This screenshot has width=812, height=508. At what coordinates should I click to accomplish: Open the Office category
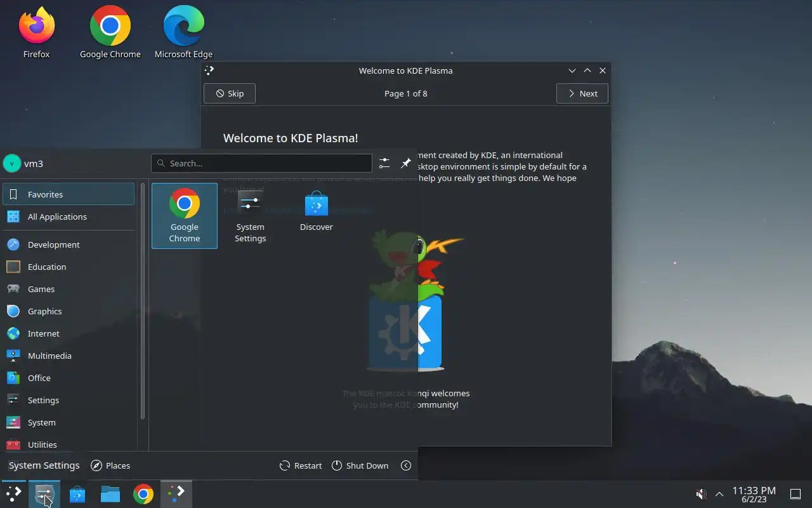coord(69,378)
